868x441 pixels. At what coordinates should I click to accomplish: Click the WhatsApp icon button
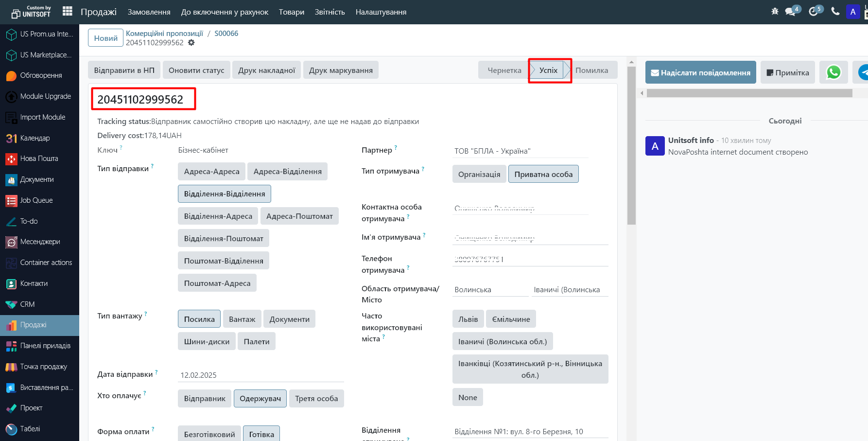click(833, 72)
